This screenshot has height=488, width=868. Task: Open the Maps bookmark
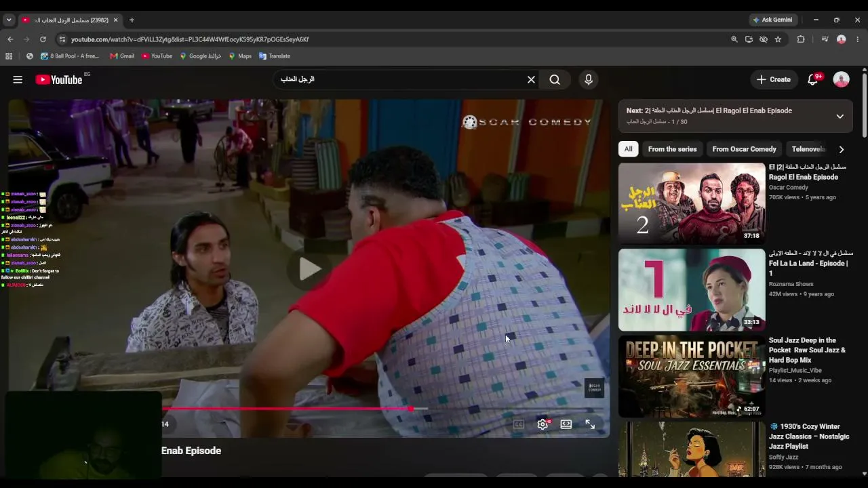240,56
